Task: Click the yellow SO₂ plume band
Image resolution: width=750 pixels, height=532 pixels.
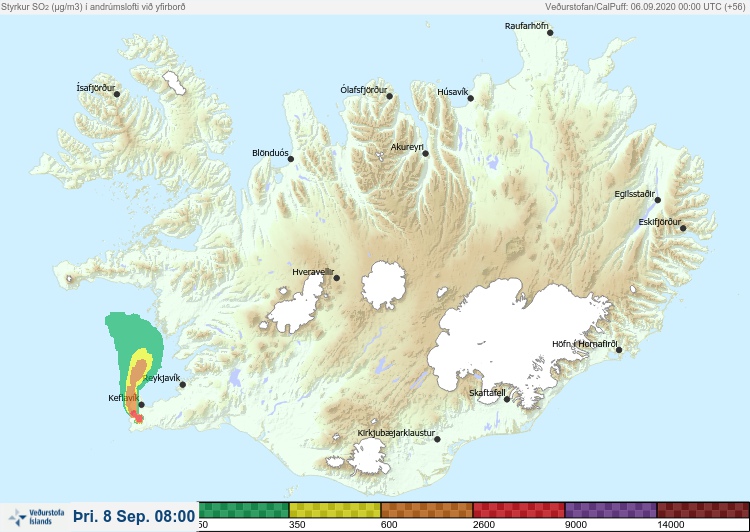Action: [143, 354]
